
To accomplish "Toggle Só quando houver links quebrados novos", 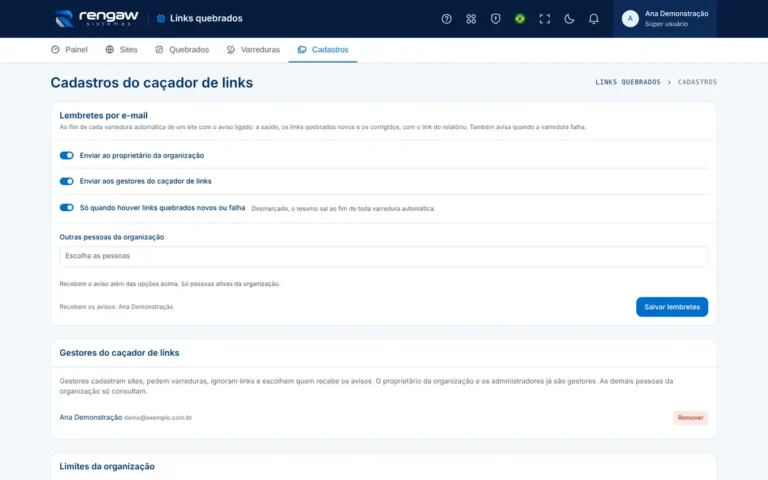I will [67, 208].
